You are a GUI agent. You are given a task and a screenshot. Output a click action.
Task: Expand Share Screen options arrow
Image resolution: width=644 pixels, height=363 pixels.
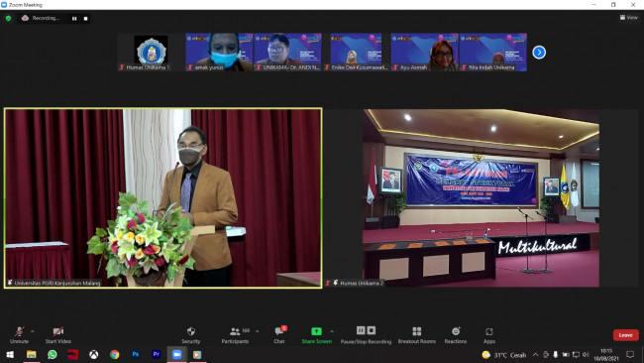pos(332,331)
